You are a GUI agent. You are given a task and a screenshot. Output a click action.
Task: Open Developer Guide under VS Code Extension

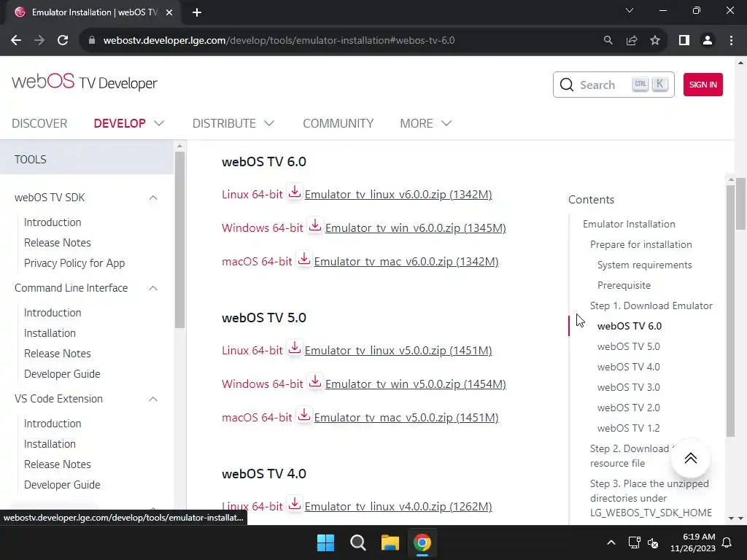click(62, 485)
